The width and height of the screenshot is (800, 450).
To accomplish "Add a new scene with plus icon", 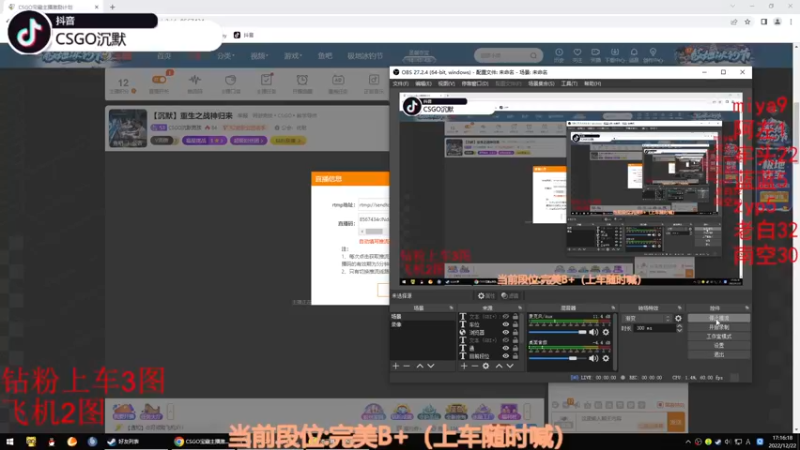I will tap(395, 366).
